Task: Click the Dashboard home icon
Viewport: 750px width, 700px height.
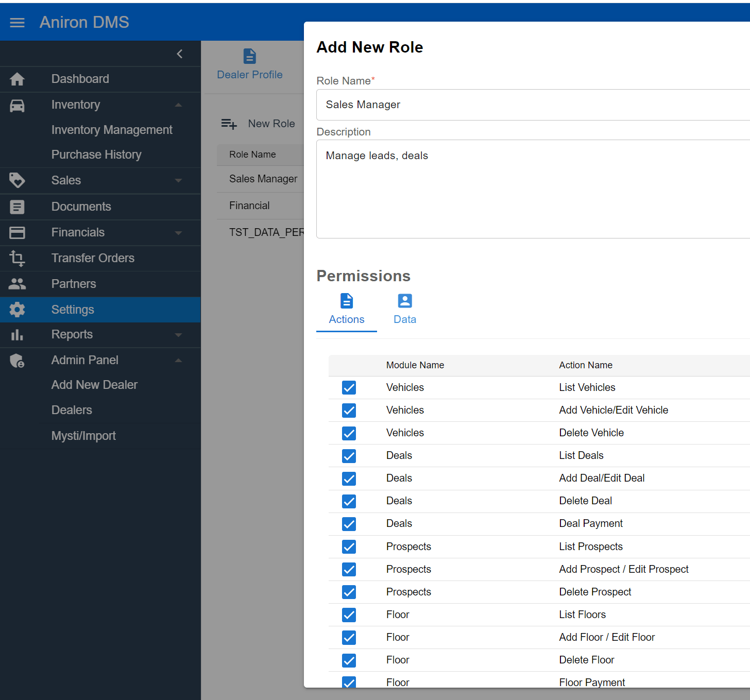Action: tap(17, 79)
